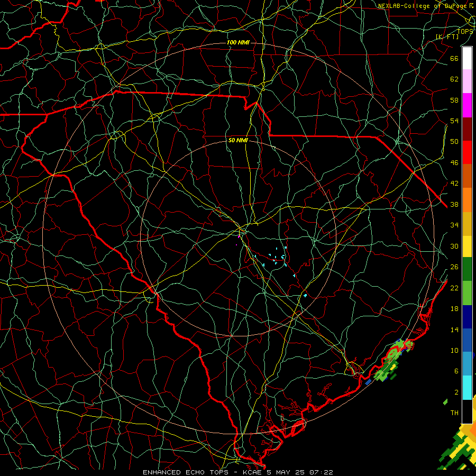Click the yellow legend swatch near 30
The height and width of the screenshot is (476, 476).
[x=467, y=246]
